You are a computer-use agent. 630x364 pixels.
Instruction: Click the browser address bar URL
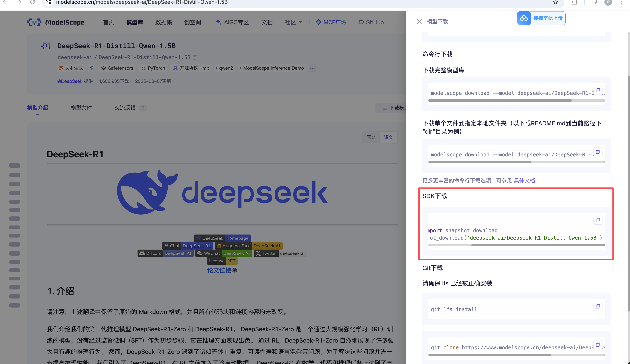coord(142,2)
